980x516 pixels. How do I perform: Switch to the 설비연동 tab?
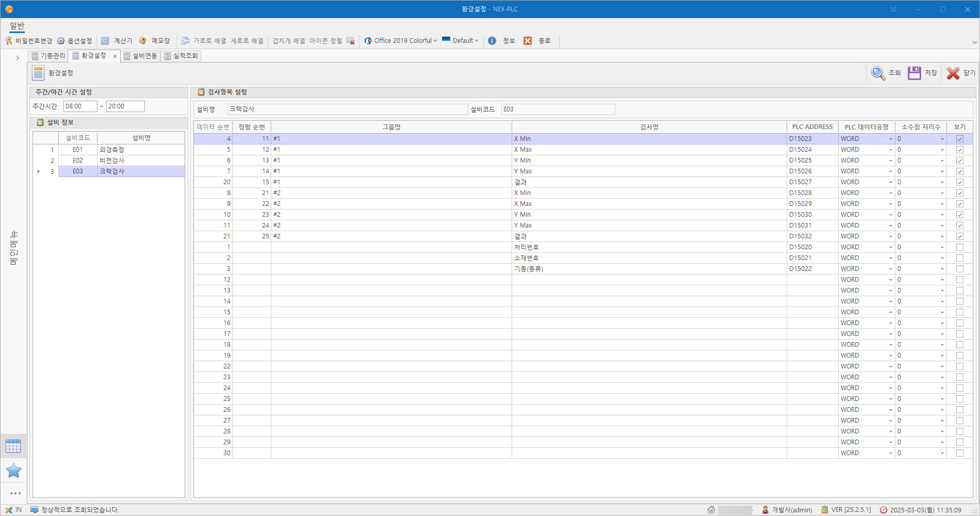pos(141,56)
